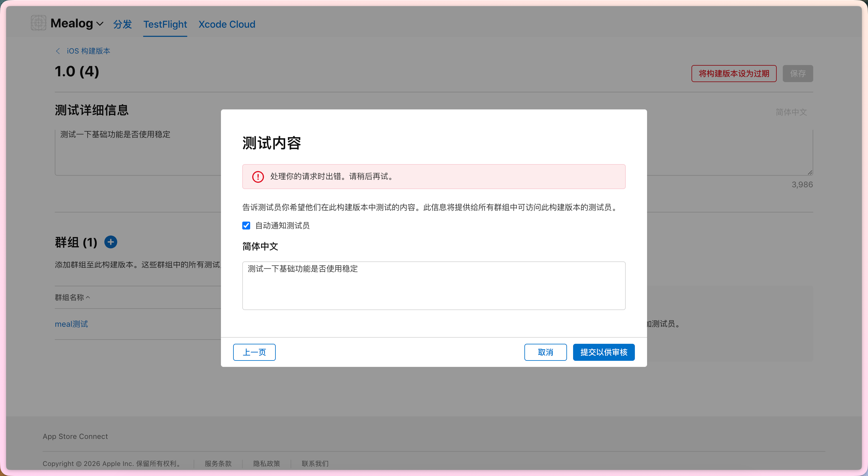The width and height of the screenshot is (868, 476).
Task: Click the plus icon to add a group
Action: [110, 242]
